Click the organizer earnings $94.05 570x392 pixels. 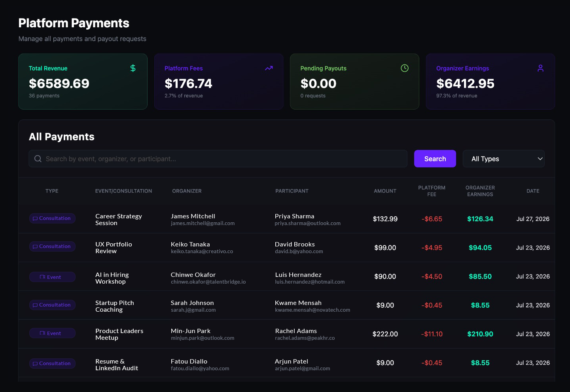point(480,248)
